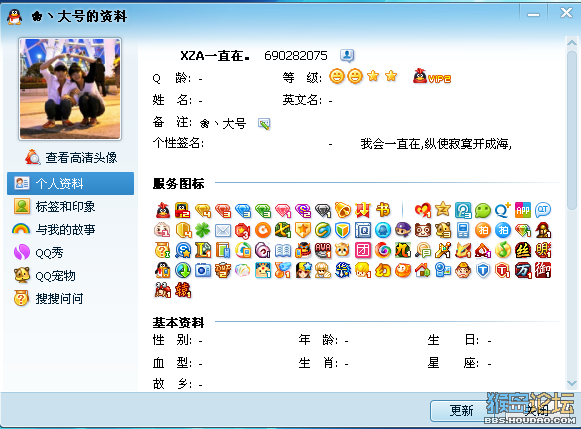Click the blue Q+ service icon
This screenshot has height=429, width=581.
coord(503,210)
